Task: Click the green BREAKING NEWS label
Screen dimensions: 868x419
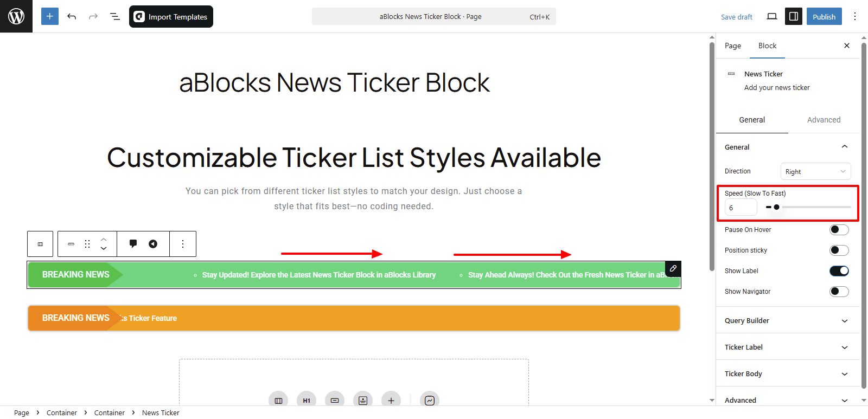Action: [x=76, y=274]
